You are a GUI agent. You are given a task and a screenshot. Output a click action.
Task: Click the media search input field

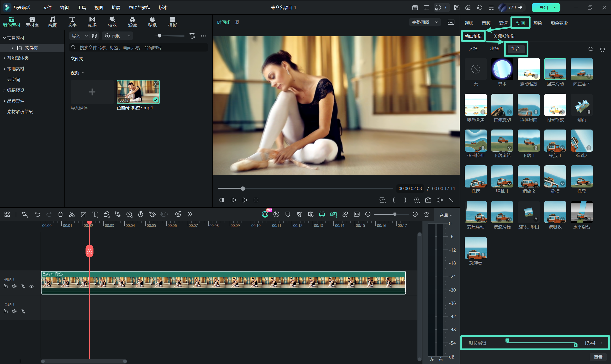click(139, 47)
